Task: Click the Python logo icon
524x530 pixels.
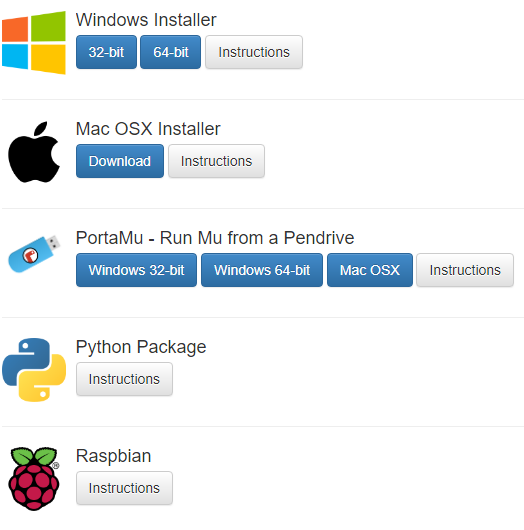Action: coord(34,370)
